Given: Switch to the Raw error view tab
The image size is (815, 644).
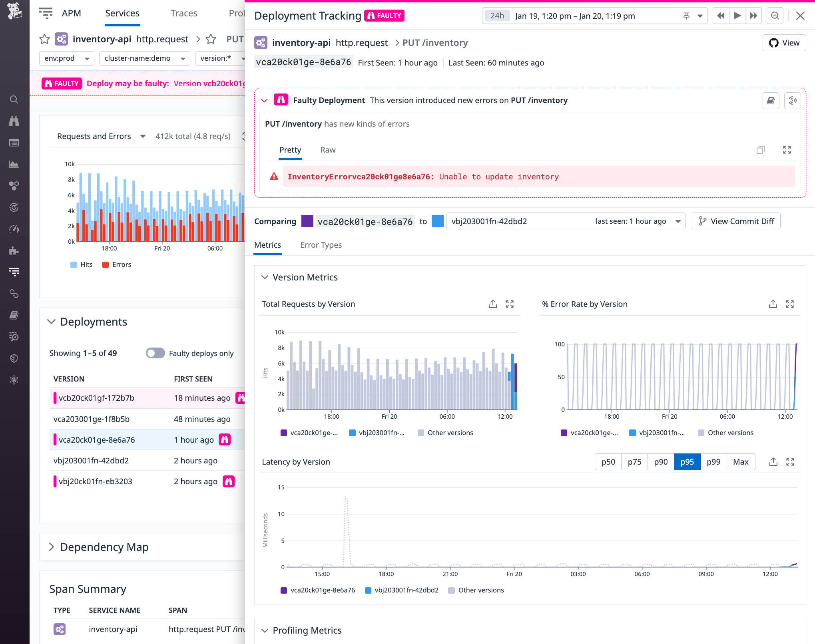Looking at the screenshot, I should pos(327,150).
